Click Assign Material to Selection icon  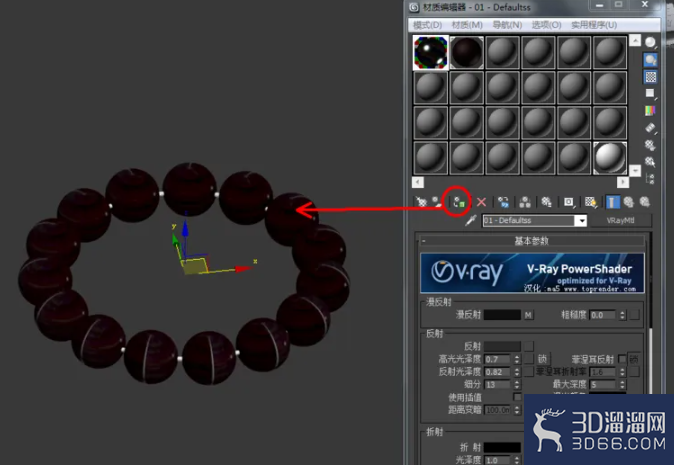click(x=459, y=202)
